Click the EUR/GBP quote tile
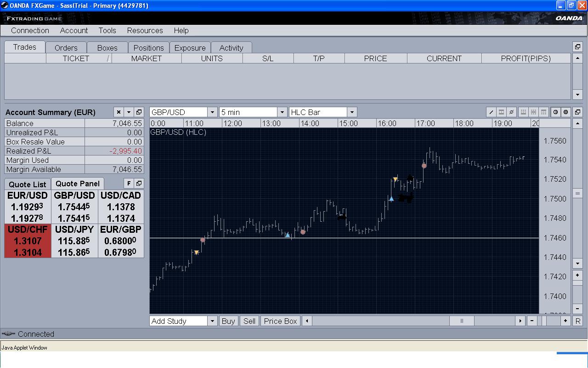The height and width of the screenshot is (368, 588). point(121,241)
